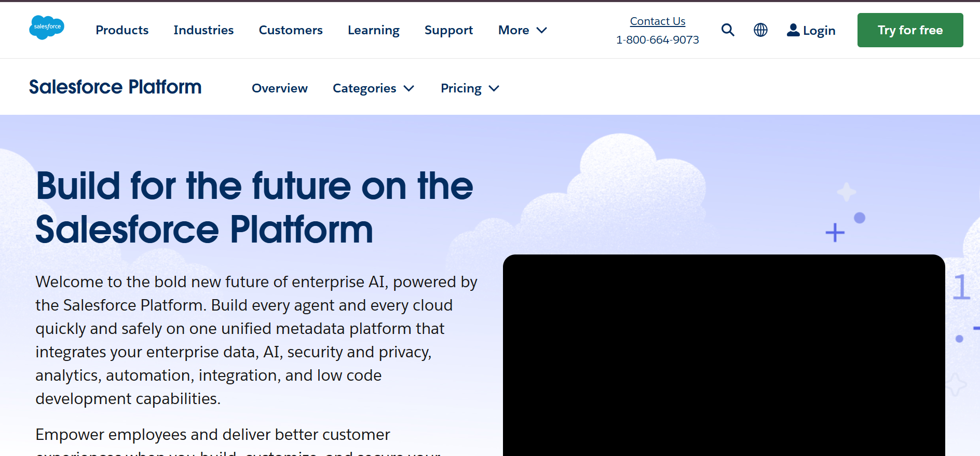Click the Salesforce cloud logo
Screen dimensions: 980x456
coord(47,27)
